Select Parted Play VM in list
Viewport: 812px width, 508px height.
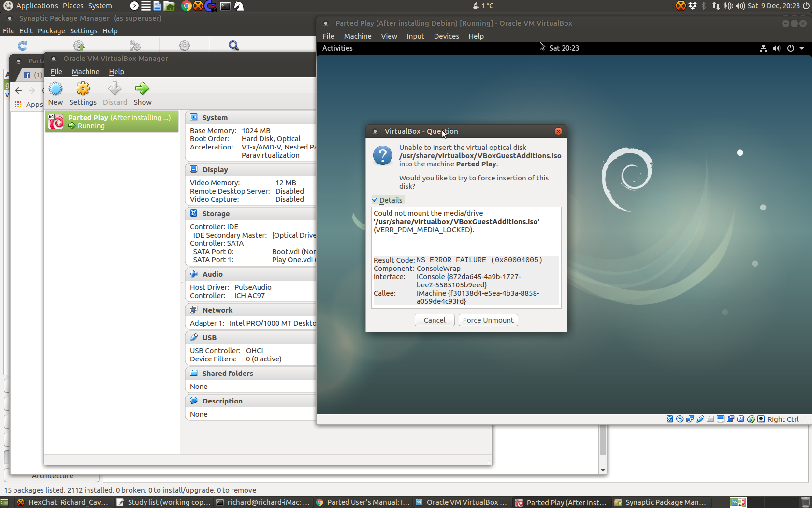tap(112, 121)
